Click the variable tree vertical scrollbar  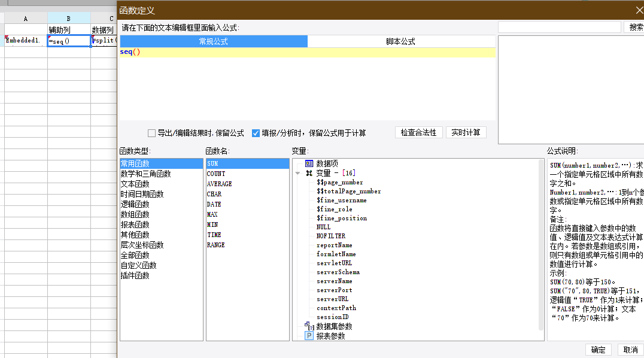(x=541, y=245)
